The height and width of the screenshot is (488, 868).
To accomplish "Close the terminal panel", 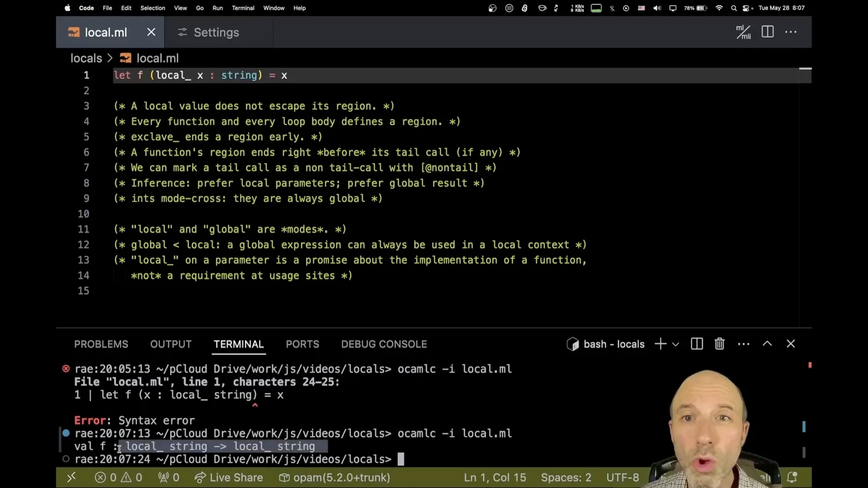I will 791,344.
